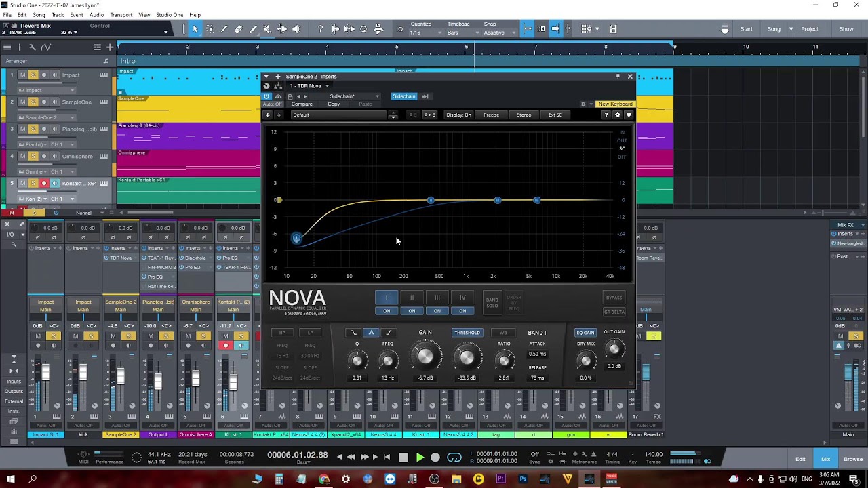This screenshot has height=488, width=868.
Task: Toggle band IV ON button
Action: point(462,311)
